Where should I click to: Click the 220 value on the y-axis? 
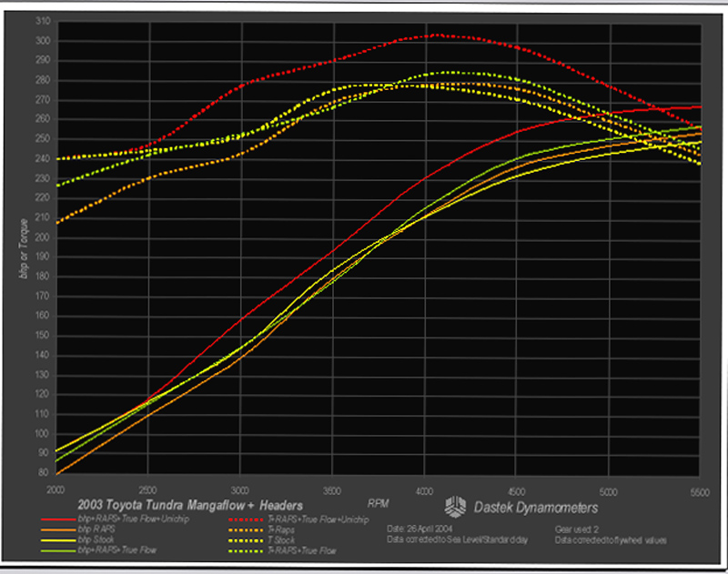pos(43,197)
